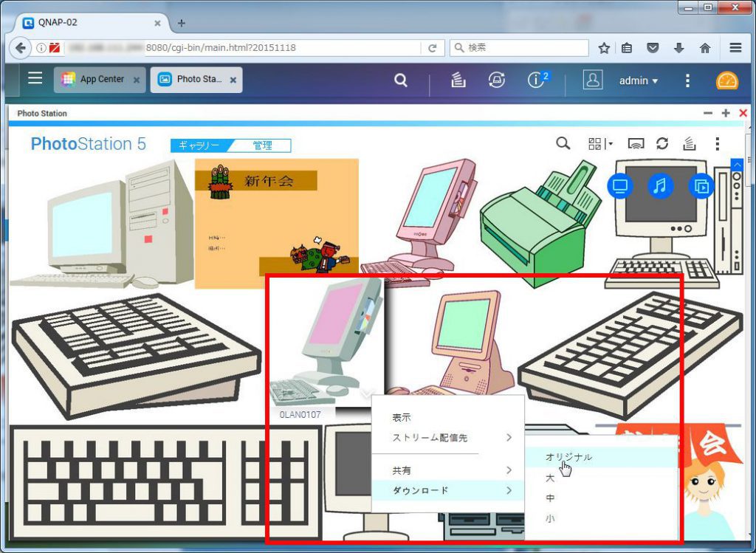Open the beige desktop computer tower thumbnail
756x553 pixels.
(102, 224)
